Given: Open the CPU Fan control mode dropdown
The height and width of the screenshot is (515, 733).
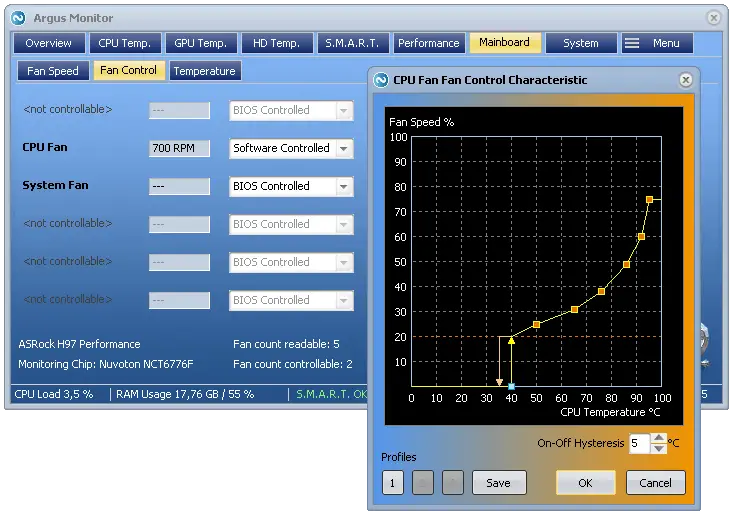Looking at the screenshot, I should pyautogui.click(x=343, y=148).
